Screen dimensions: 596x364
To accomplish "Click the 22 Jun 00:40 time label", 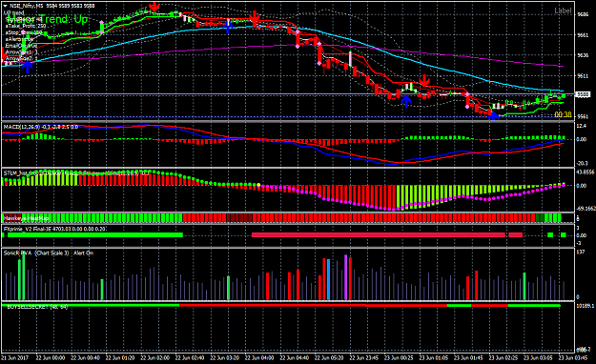I will click(x=86, y=358).
